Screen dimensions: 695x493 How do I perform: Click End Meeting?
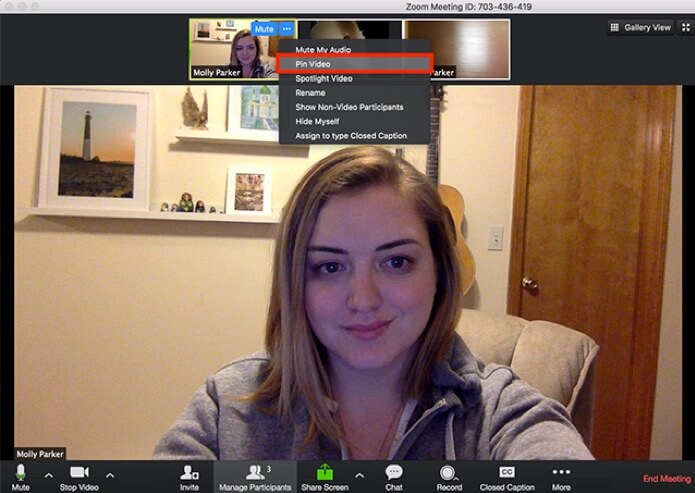(667, 479)
